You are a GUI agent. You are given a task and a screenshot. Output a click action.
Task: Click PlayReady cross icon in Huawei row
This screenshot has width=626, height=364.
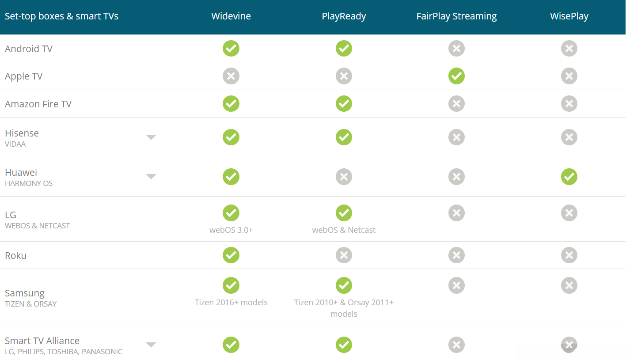pos(344,177)
